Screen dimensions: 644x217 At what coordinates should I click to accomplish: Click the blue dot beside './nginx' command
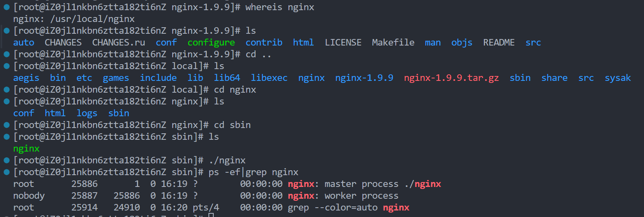pyautogui.click(x=7, y=161)
